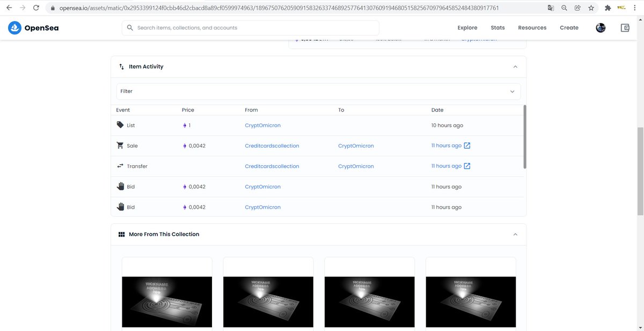Screen dimensions: 644x331
Task: Open the wallet icon in header
Action: (x=625, y=28)
